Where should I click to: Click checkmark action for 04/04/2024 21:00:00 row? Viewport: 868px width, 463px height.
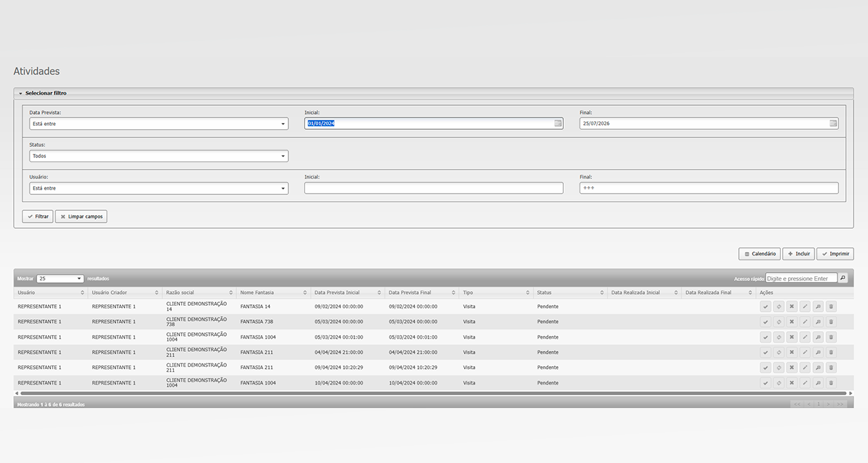(x=766, y=352)
